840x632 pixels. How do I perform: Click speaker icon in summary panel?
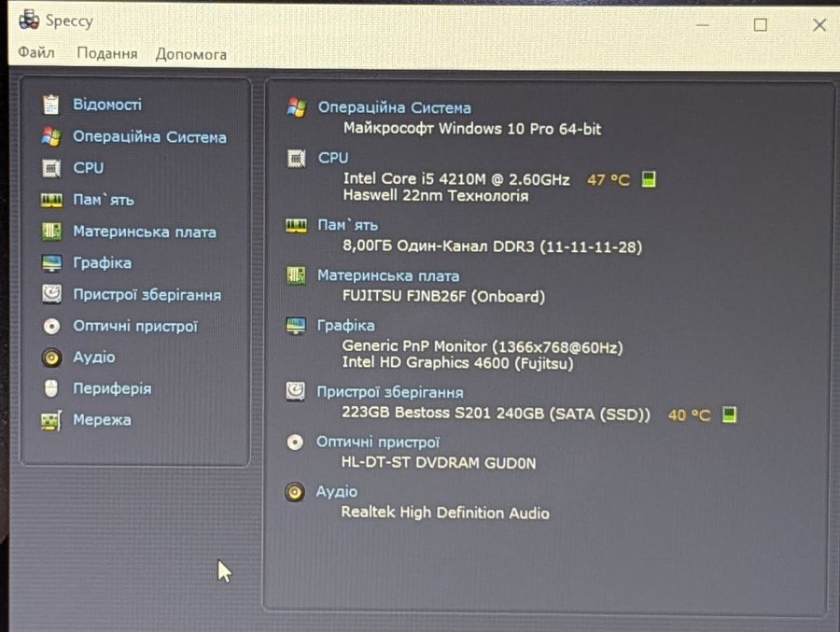click(295, 492)
